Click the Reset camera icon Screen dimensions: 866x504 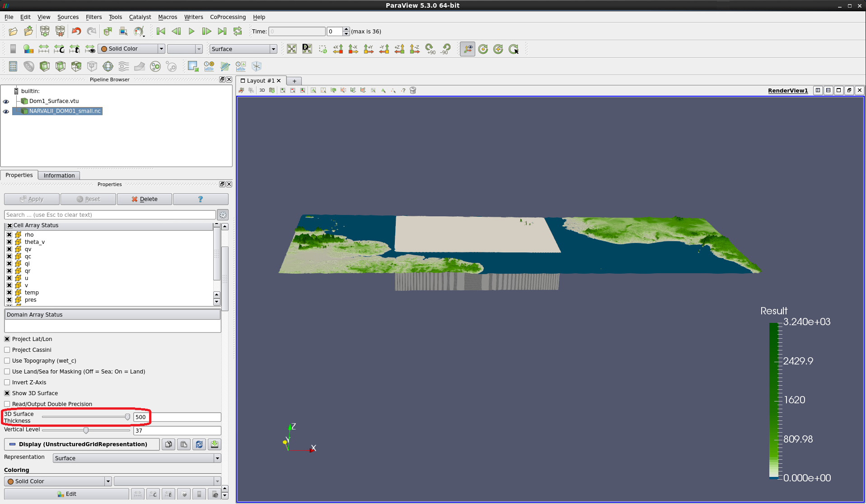pos(292,49)
